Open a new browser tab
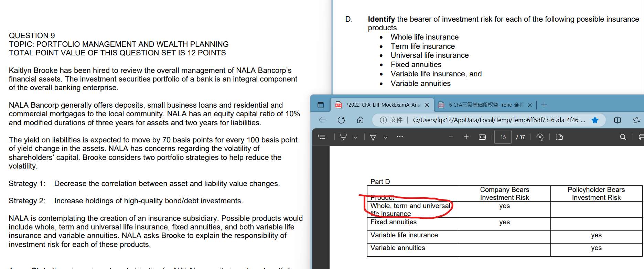644x269 pixels. [x=544, y=105]
